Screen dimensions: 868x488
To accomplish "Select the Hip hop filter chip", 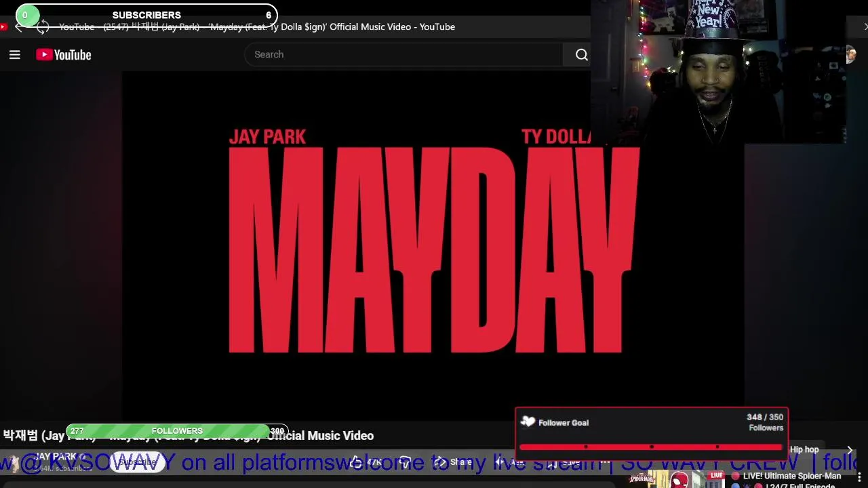I will pos(804,449).
